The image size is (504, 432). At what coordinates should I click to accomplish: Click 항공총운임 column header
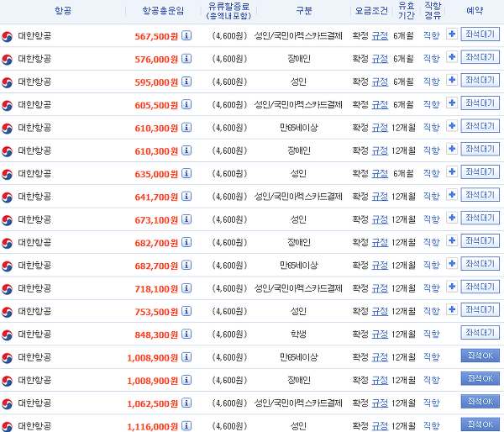click(x=163, y=11)
